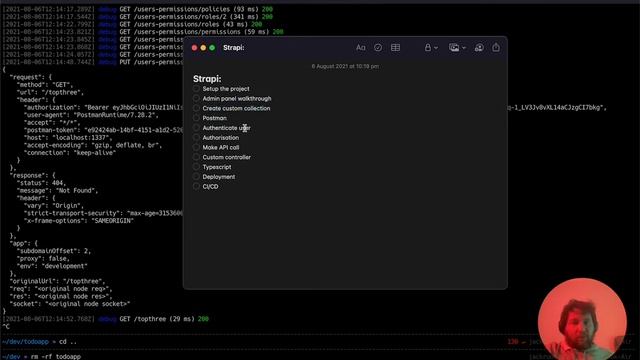
Task: Click the 'Deployment' item text
Action: pyautogui.click(x=219, y=177)
